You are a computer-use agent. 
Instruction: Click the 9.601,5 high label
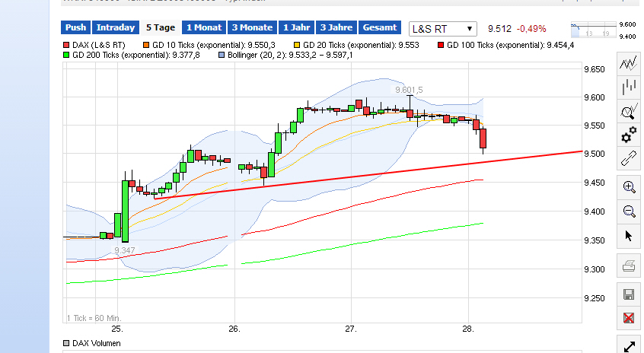pyautogui.click(x=409, y=90)
